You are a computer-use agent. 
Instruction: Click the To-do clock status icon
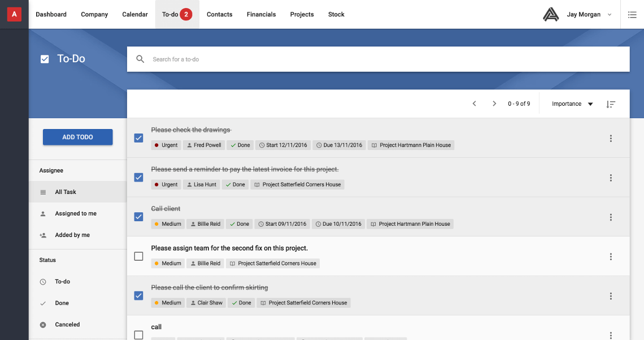tap(43, 282)
